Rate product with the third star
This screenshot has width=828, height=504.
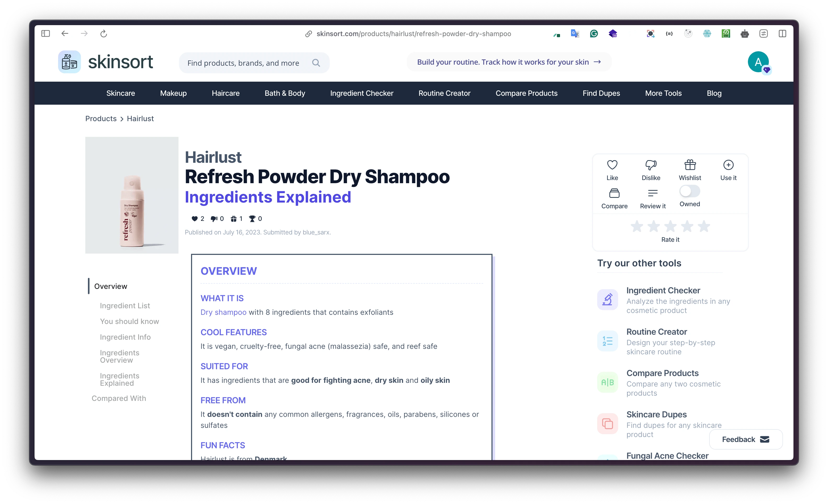point(670,226)
